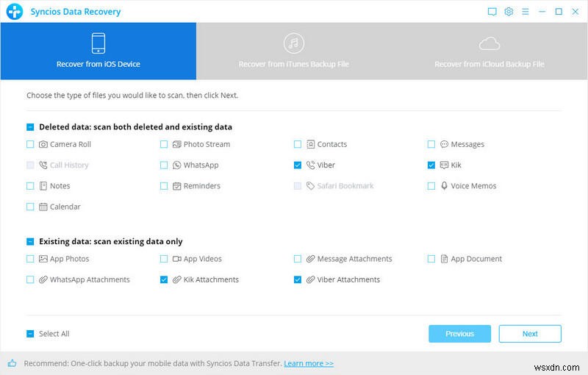Click the thumbs-up recommend icon
The image size is (588, 375).
tap(12, 363)
